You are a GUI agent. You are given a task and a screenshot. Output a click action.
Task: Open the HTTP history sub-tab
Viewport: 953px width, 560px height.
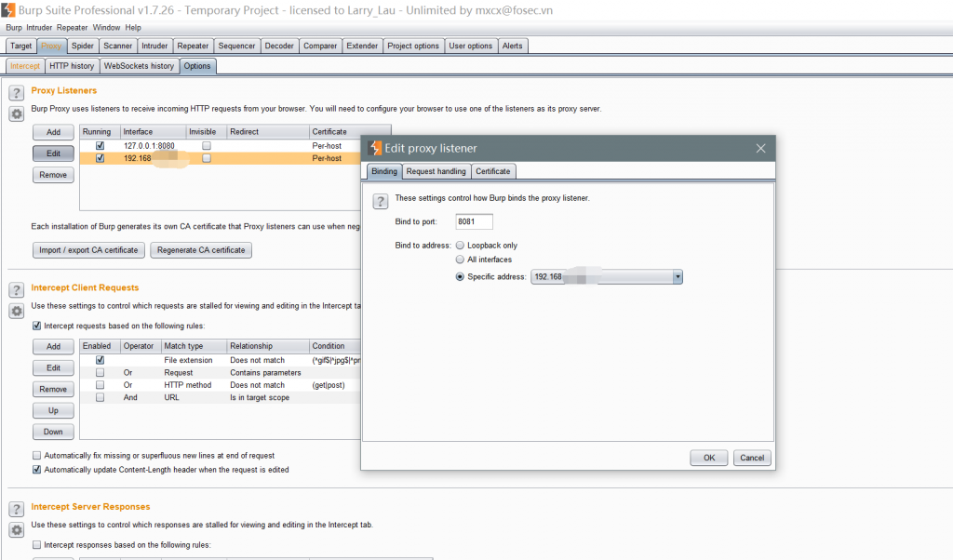click(72, 66)
